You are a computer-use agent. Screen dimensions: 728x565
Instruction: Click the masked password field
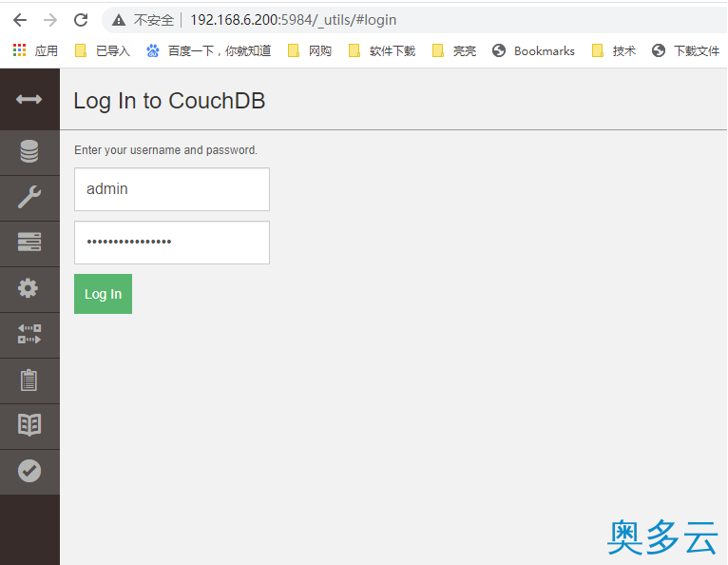point(172,243)
